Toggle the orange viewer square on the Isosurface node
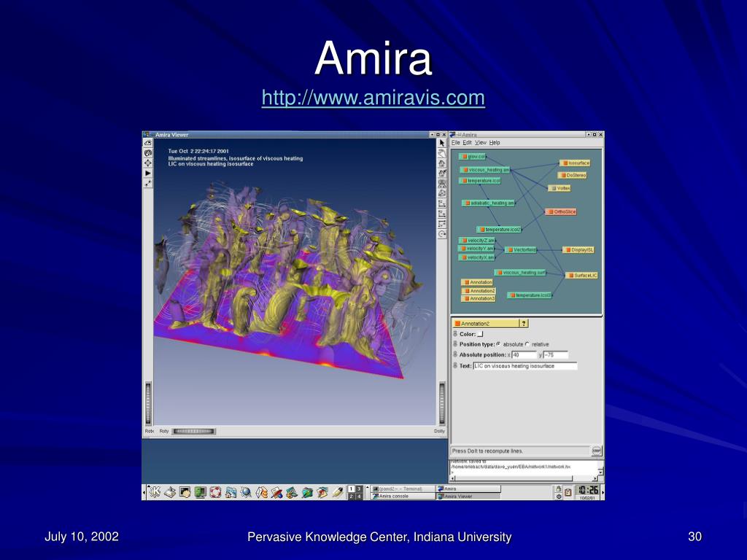The width and height of the screenshot is (747, 560). [565, 163]
